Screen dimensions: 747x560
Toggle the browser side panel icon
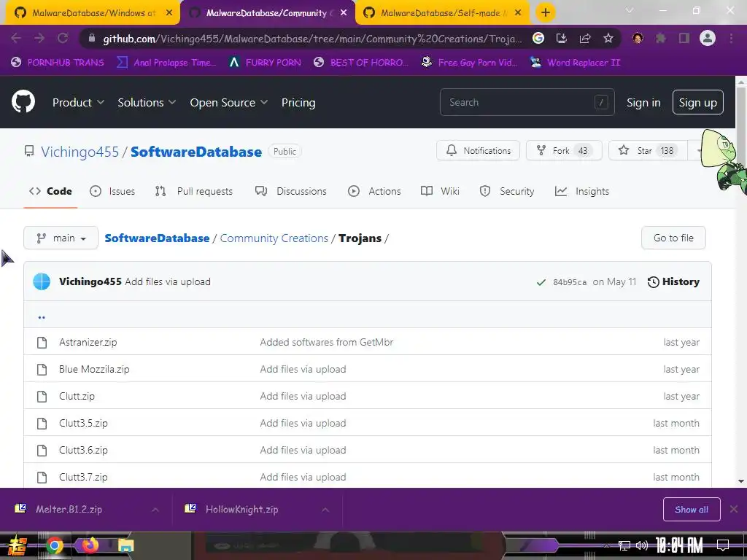tap(684, 38)
